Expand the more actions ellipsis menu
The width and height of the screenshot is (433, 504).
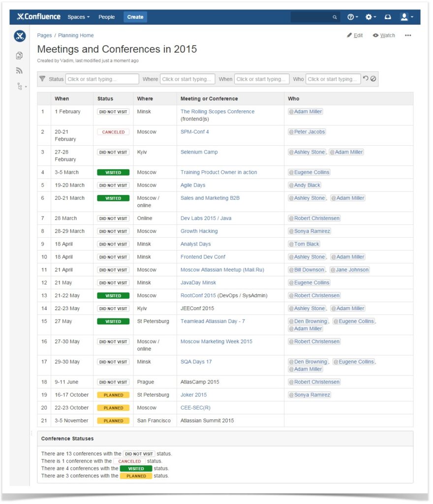coord(408,35)
